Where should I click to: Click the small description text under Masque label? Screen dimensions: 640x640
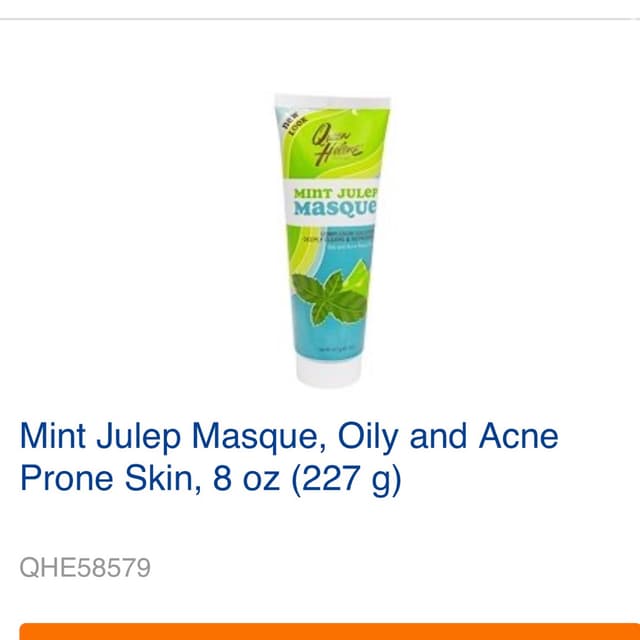tap(338, 240)
